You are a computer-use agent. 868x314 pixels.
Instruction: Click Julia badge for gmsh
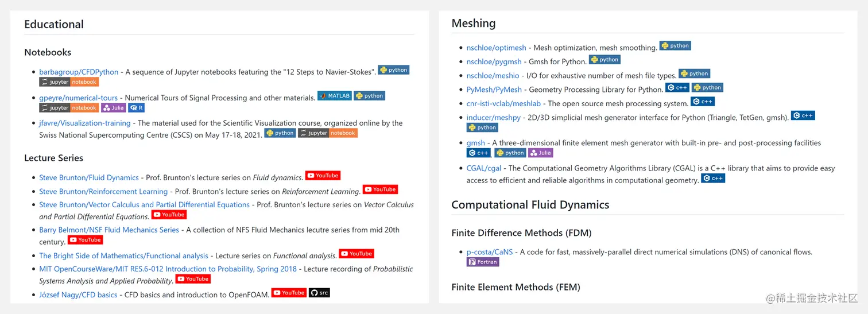click(x=541, y=153)
